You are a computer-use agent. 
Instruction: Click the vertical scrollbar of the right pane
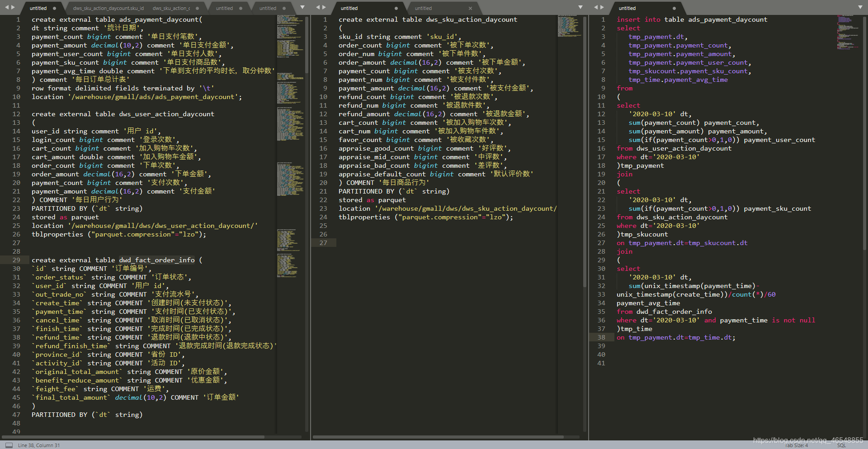[864, 133]
